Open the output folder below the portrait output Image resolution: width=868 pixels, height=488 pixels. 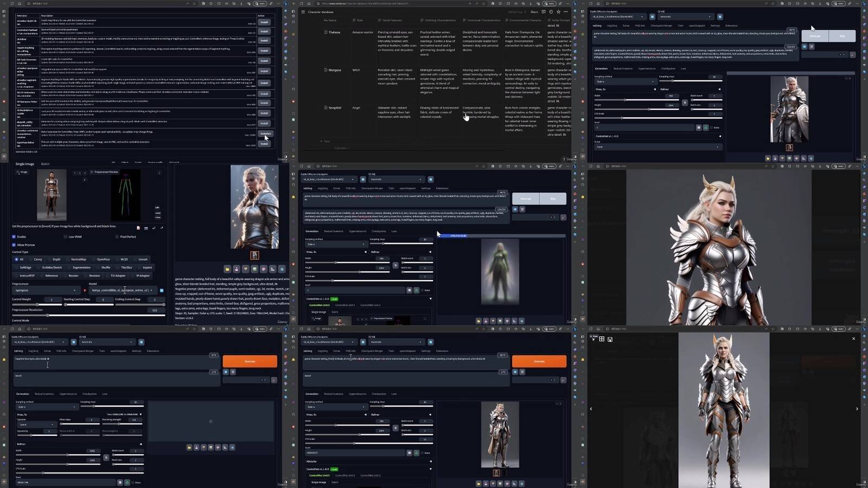[x=227, y=269]
